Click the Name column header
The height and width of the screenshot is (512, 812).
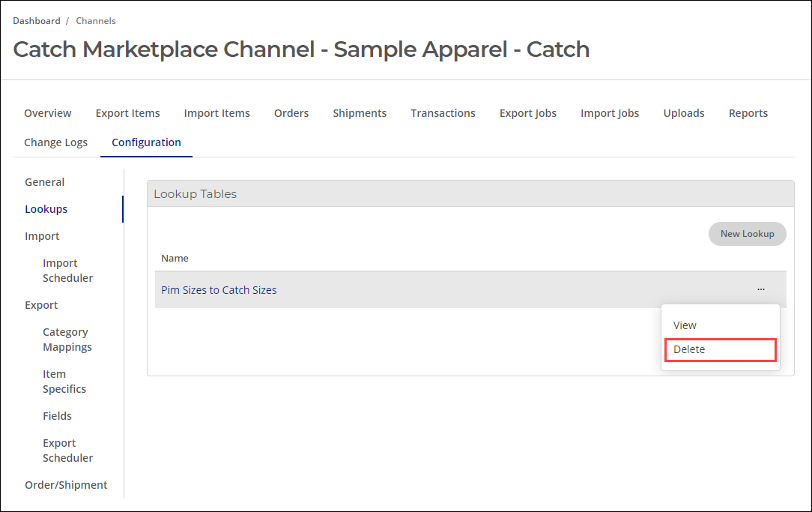175,258
